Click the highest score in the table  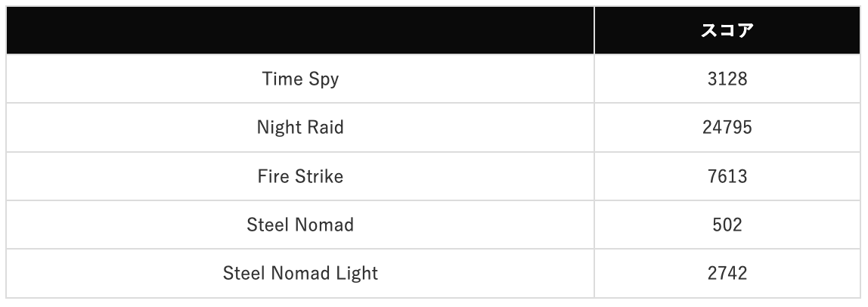(x=727, y=127)
